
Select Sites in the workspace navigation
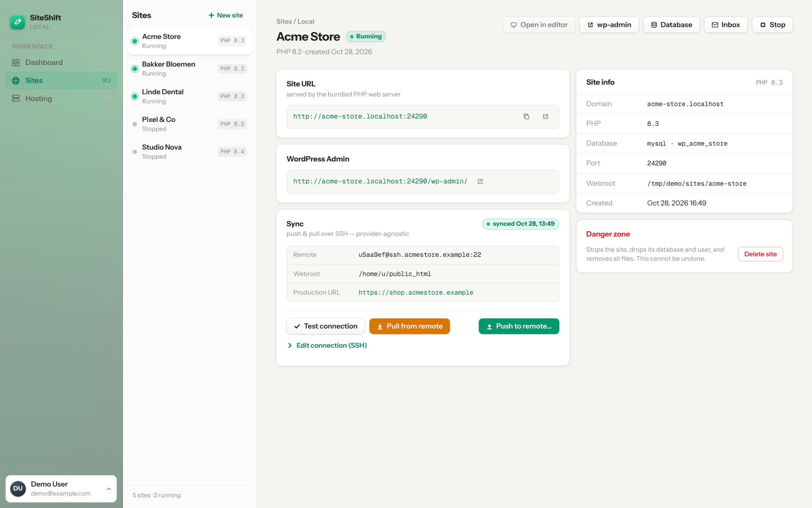[61, 81]
